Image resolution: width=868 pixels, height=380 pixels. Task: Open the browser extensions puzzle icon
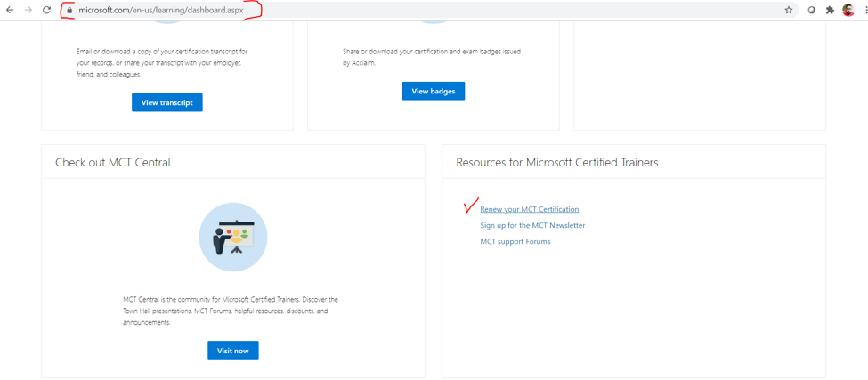click(x=829, y=10)
